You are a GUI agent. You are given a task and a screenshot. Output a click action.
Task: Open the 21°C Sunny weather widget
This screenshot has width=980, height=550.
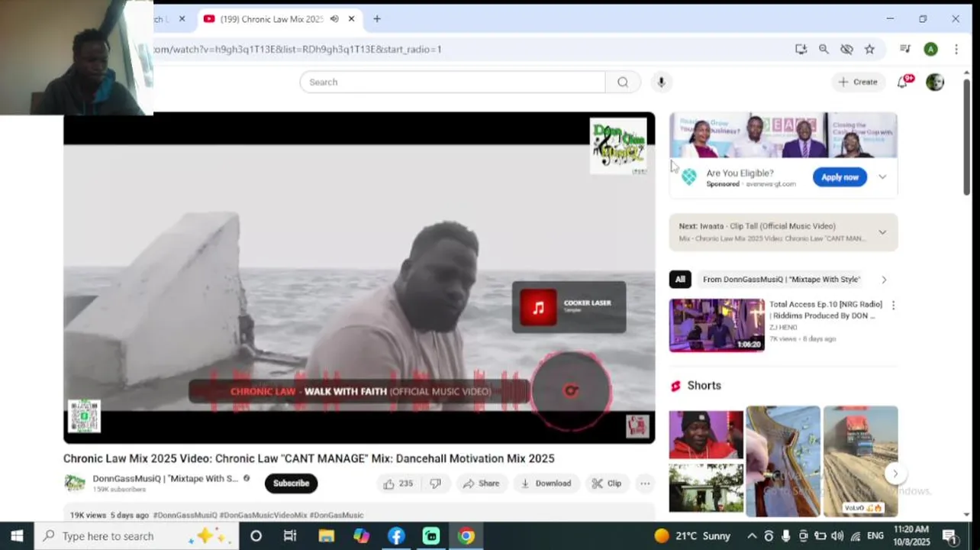[x=692, y=536]
